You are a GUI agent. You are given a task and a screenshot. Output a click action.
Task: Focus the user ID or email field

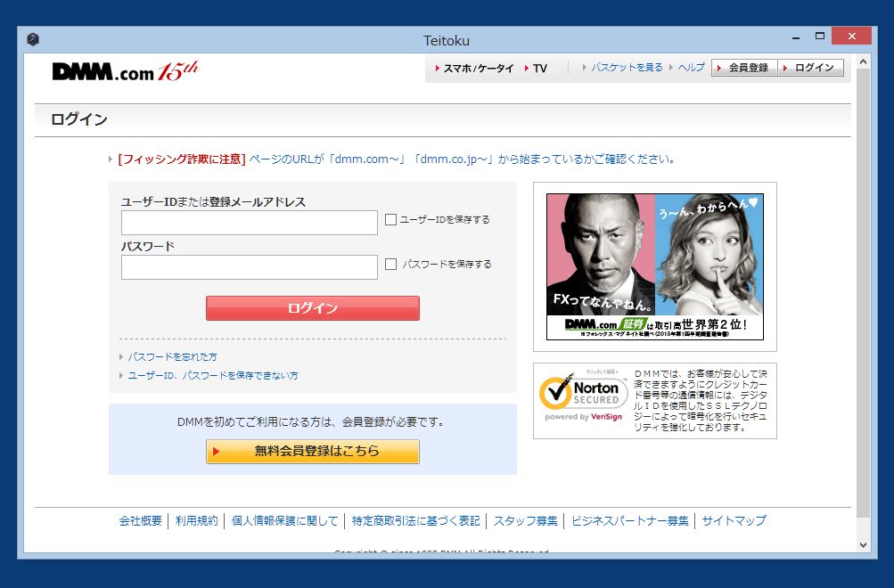coord(250,223)
